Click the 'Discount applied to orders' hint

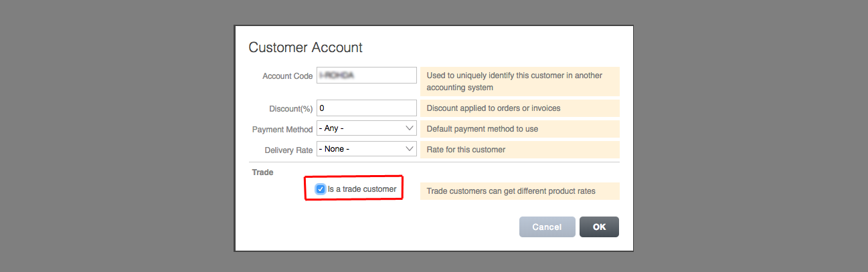click(493, 108)
